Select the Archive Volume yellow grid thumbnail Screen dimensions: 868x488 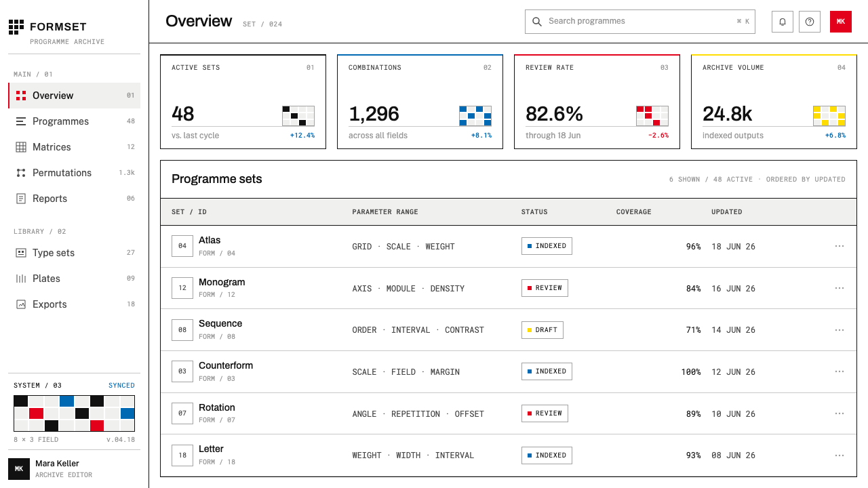point(829,116)
